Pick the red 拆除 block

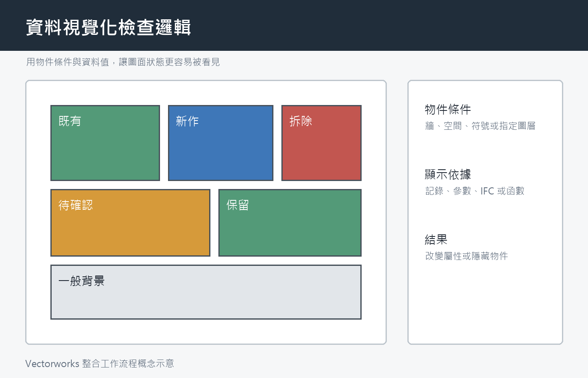point(321,143)
